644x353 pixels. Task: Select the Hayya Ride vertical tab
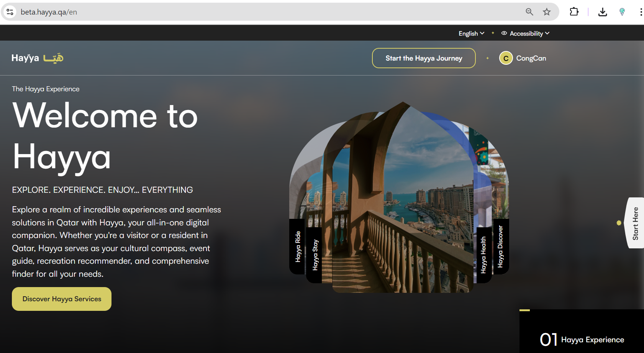[x=297, y=246]
